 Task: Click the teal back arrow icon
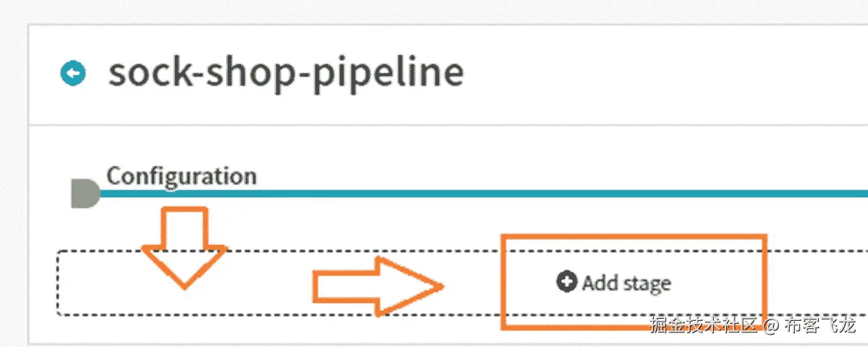74,73
